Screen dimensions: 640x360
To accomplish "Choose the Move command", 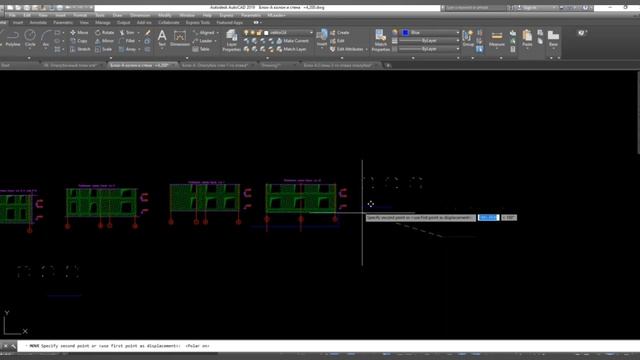I will [x=79, y=33].
